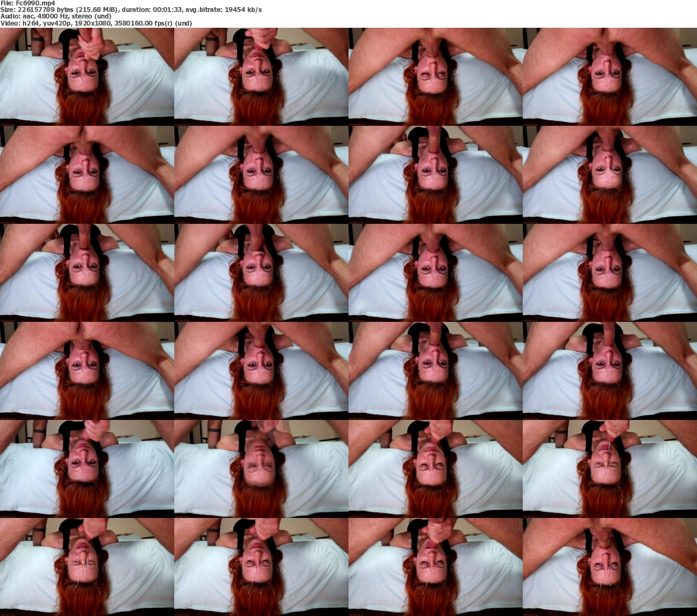Click the file name text "Fc6990.mp4"

(x=35, y=3)
